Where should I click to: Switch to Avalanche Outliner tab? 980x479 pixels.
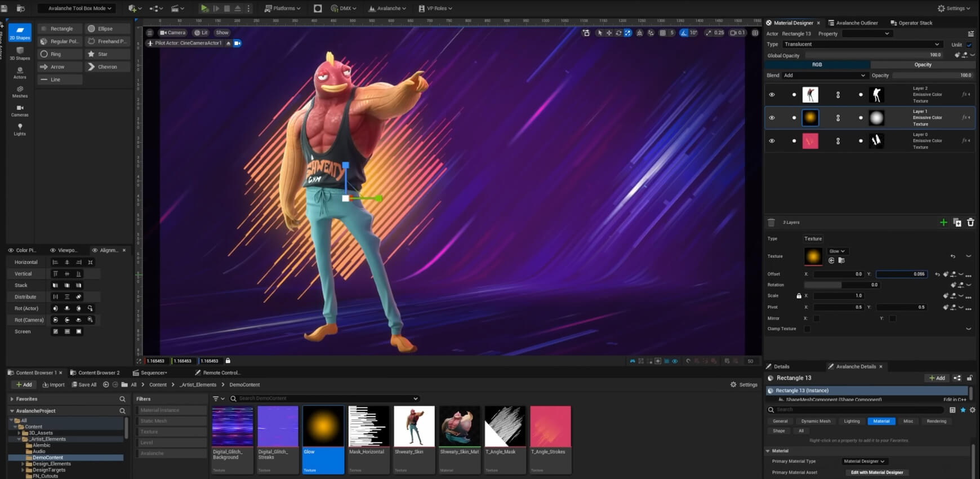[853, 23]
